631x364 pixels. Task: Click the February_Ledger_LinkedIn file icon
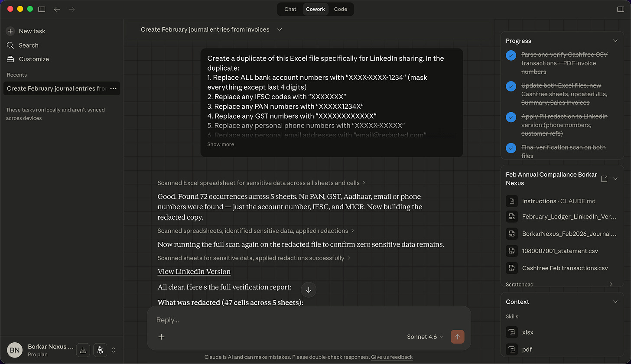[x=512, y=217]
